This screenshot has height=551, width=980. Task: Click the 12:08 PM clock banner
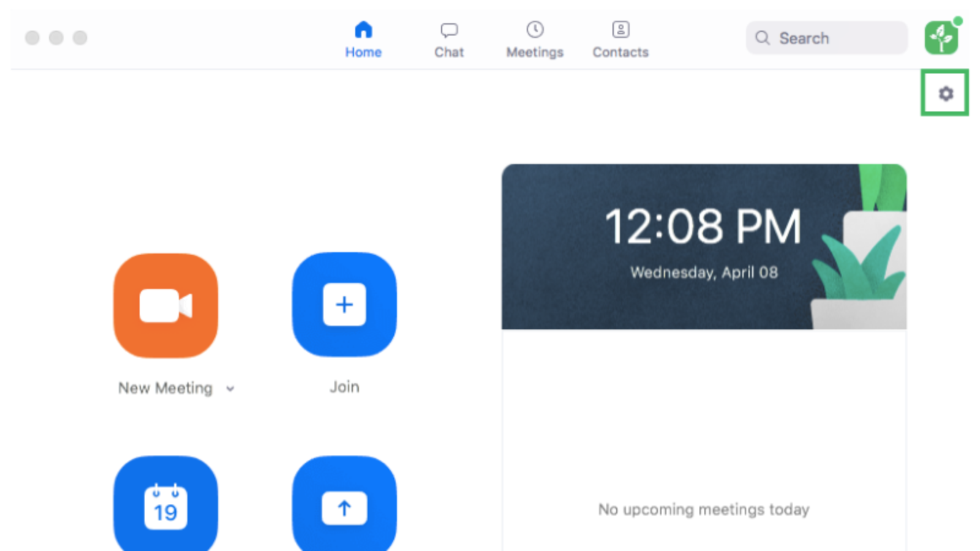pyautogui.click(x=704, y=247)
